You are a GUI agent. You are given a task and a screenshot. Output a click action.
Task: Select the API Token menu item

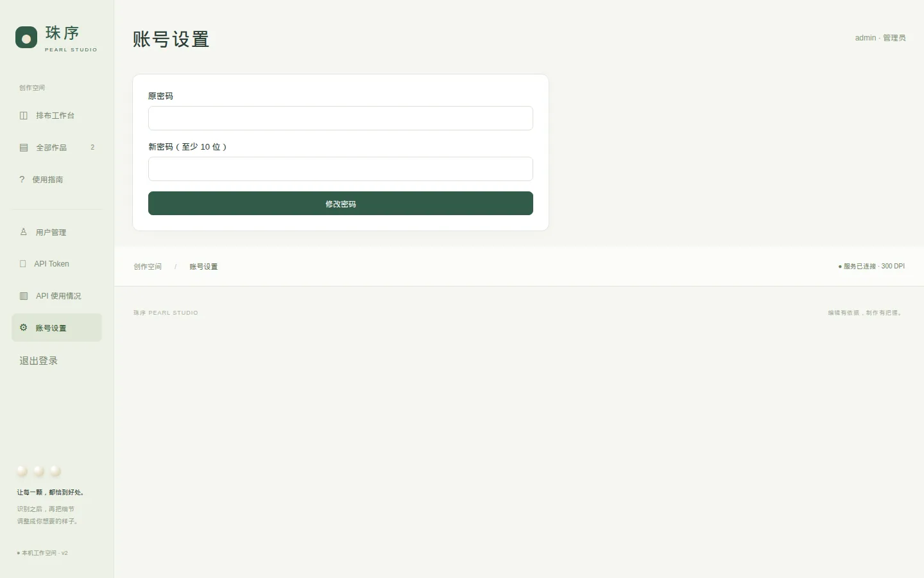pos(56,264)
